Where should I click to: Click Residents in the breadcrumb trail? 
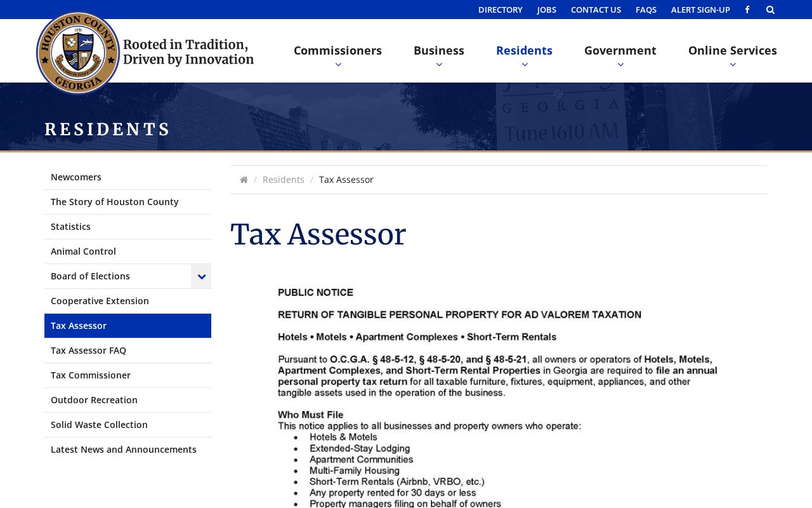[284, 180]
